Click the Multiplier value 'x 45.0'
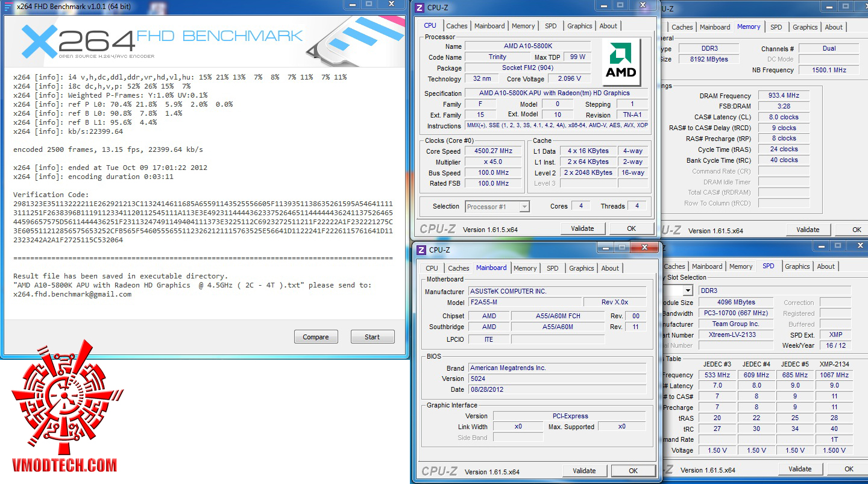 point(494,162)
